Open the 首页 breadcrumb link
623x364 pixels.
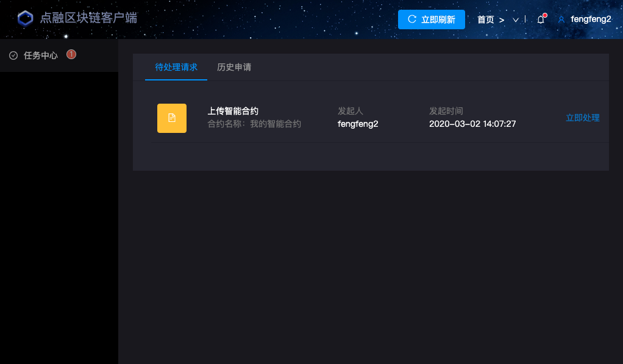(x=485, y=20)
